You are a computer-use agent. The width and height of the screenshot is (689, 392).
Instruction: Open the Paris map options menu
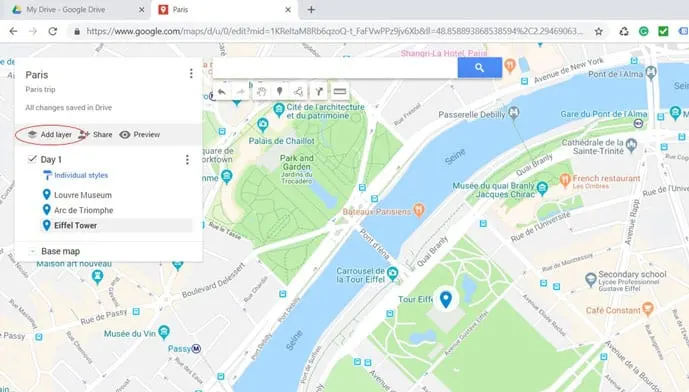191,73
